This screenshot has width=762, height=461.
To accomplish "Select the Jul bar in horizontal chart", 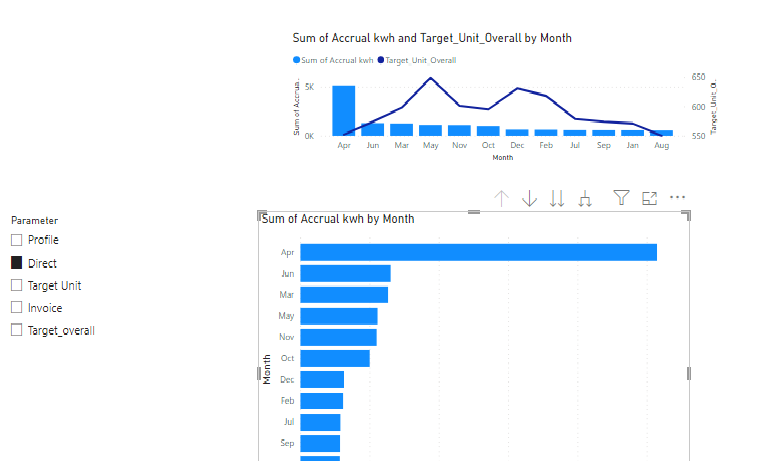I will 320,422.
